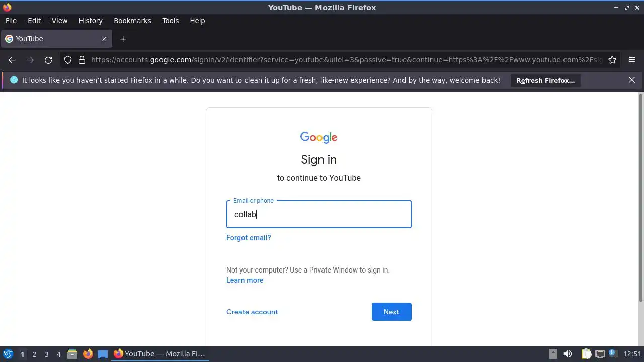Viewport: 644px width, 362px height.
Task: Open the Bookmarks menu
Action: click(x=132, y=21)
